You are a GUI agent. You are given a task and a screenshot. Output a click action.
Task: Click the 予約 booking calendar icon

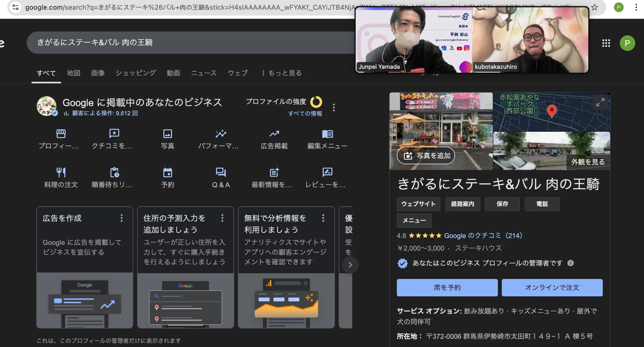tap(167, 173)
